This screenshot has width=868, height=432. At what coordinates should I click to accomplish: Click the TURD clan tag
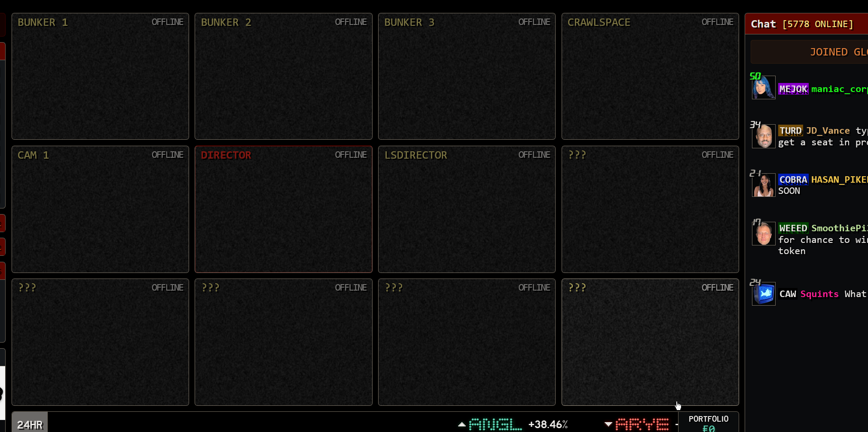pos(791,131)
